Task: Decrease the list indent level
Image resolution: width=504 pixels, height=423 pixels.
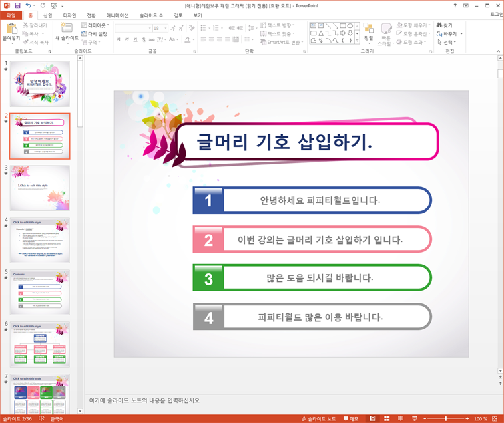Action: (232, 28)
